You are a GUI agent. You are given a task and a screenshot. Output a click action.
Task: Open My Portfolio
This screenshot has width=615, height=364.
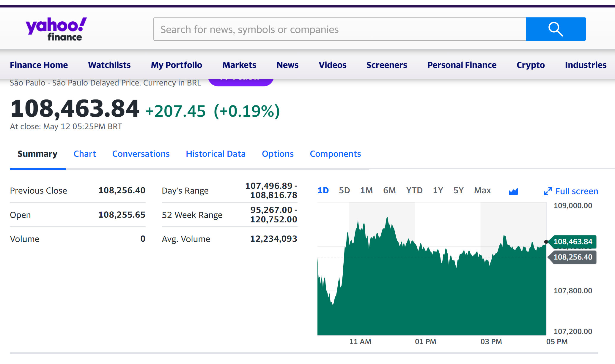click(177, 65)
